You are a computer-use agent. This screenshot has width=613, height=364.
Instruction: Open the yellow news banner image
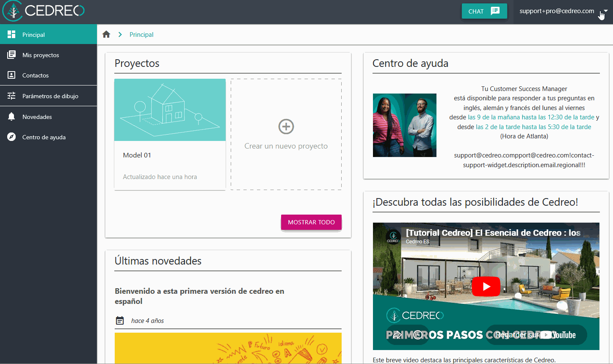[228, 348]
